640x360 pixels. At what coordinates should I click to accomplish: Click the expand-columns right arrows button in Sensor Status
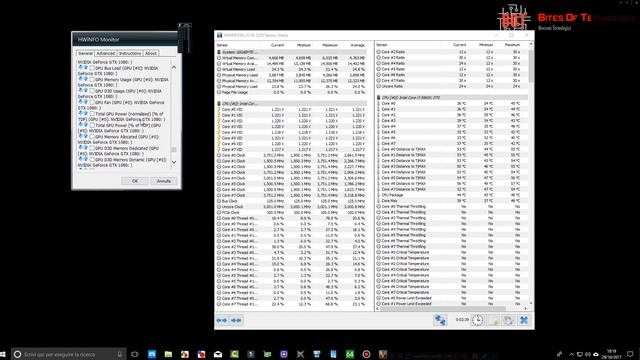pos(236,320)
